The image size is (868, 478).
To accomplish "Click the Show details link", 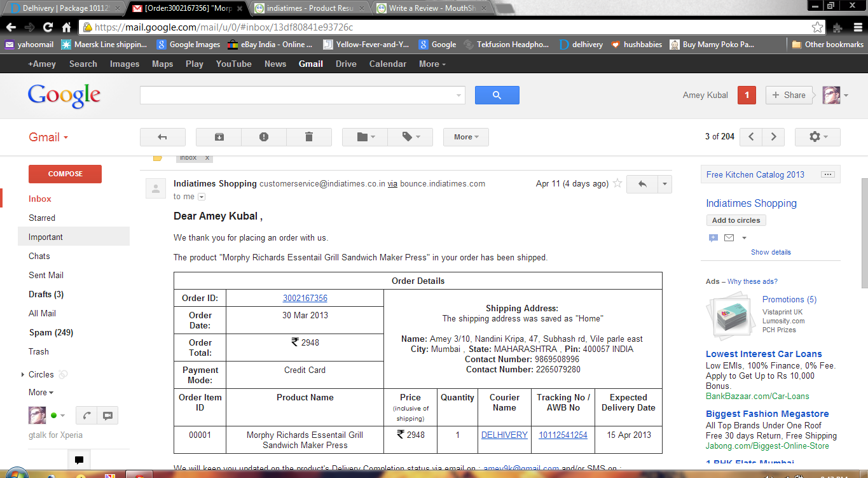I will click(771, 252).
